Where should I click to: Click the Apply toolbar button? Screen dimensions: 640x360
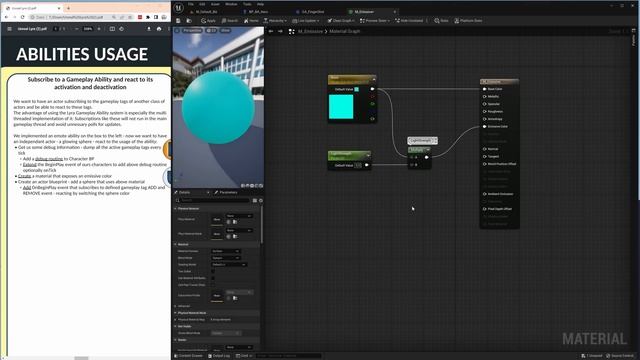tap(208, 20)
